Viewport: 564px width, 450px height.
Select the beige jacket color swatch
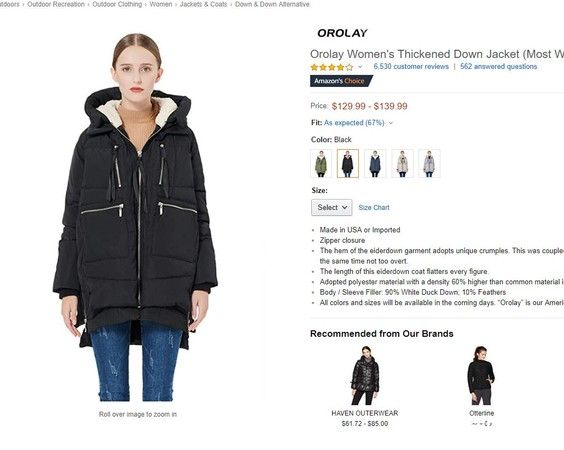click(x=402, y=164)
